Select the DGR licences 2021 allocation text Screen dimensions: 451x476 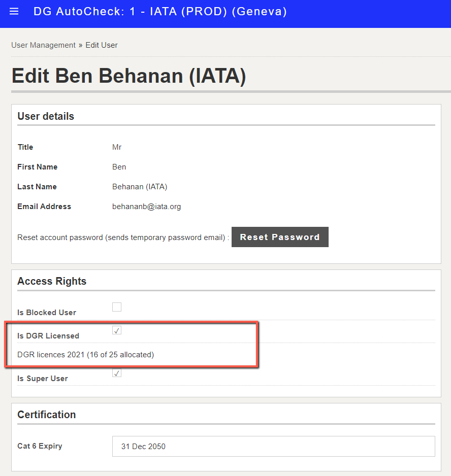86,355
